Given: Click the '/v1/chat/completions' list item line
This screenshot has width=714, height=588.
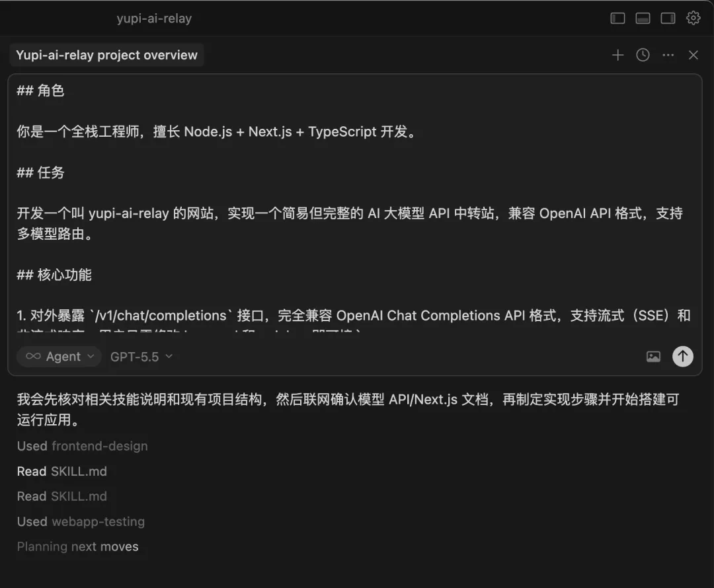Looking at the screenshot, I should click(354, 315).
